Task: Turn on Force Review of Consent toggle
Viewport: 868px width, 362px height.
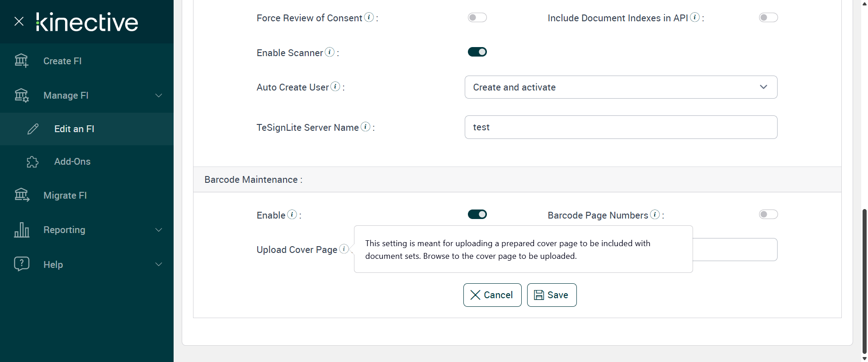Action: (x=477, y=18)
